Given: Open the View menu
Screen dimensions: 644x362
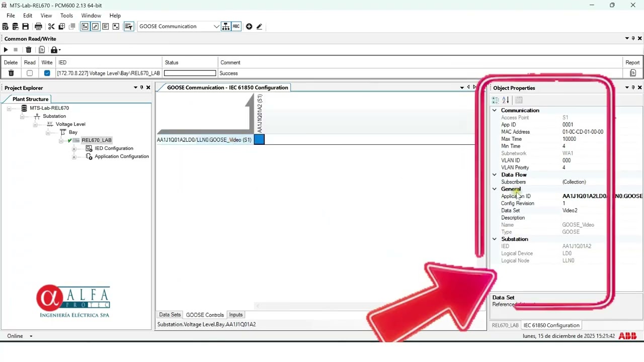Looking at the screenshot, I should point(46,16).
